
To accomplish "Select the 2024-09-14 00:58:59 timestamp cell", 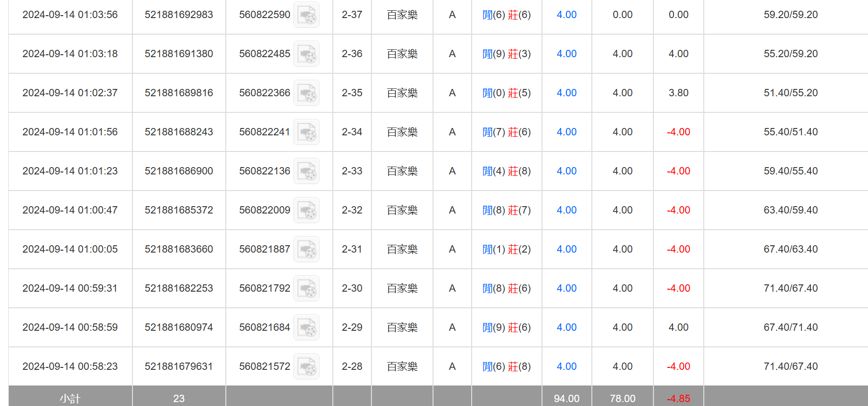I will [70, 327].
